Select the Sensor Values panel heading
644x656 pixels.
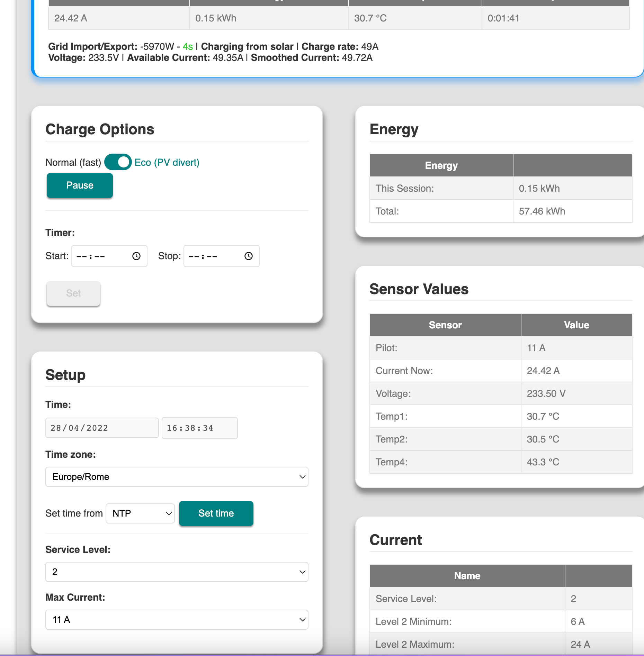[419, 289]
